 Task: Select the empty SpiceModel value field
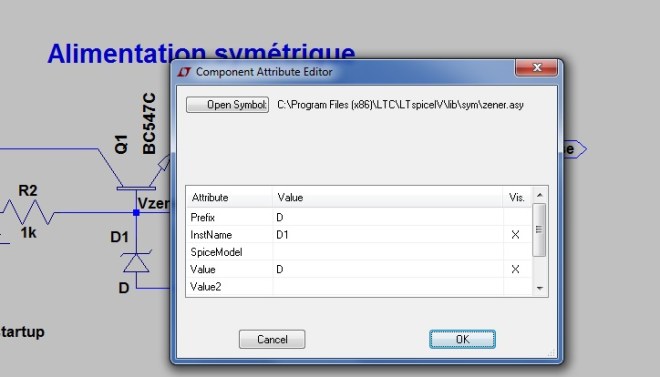[387, 252]
